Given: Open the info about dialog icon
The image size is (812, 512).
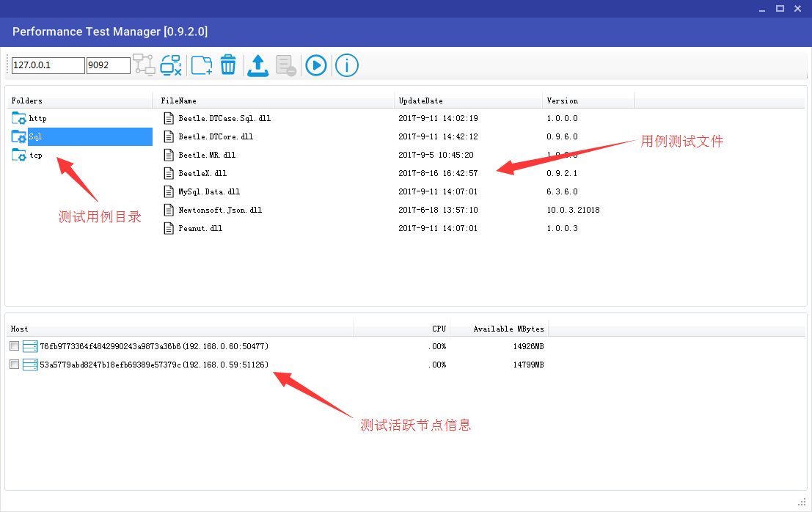Looking at the screenshot, I should point(346,66).
